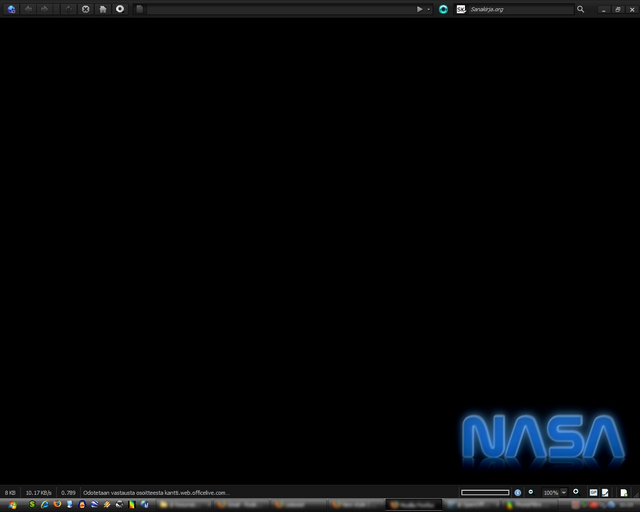This screenshot has width=640, height=512.
Task: Open the browser main menu globe icon
Action: point(11,9)
